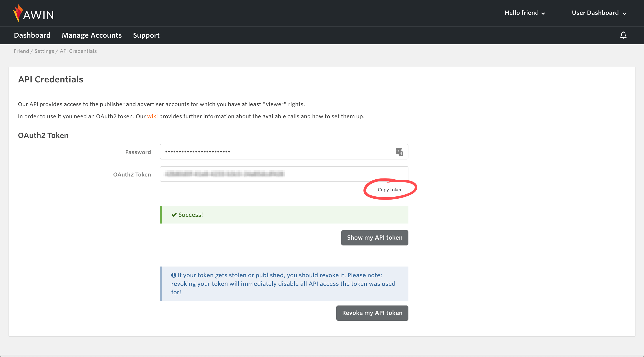Click Revoke my API token button
Viewport: 644px width, 357px height.
[x=372, y=313]
